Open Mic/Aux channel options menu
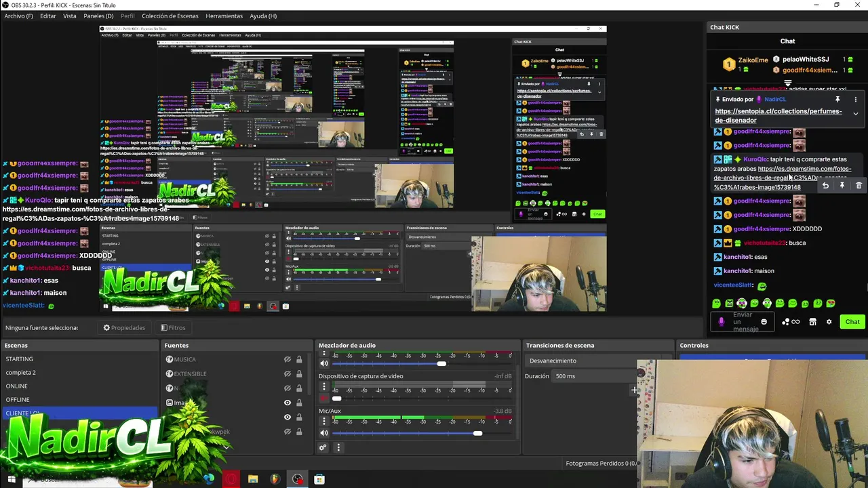 [x=324, y=421]
